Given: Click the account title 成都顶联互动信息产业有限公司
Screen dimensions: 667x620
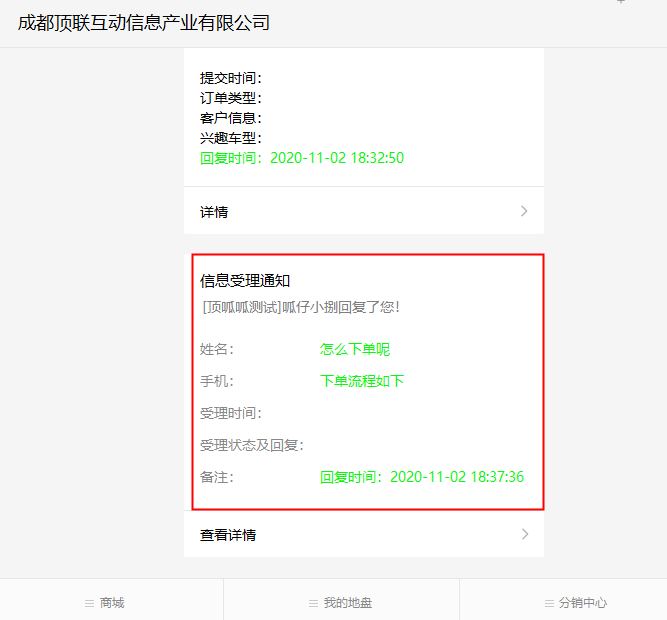Looking at the screenshot, I should click(144, 23).
